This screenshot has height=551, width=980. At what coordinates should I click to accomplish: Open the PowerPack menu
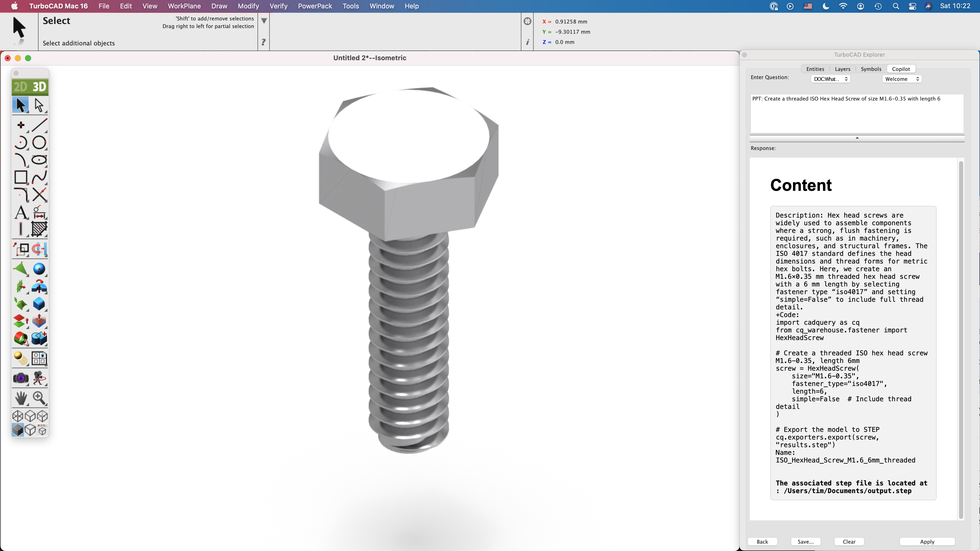coord(315,6)
